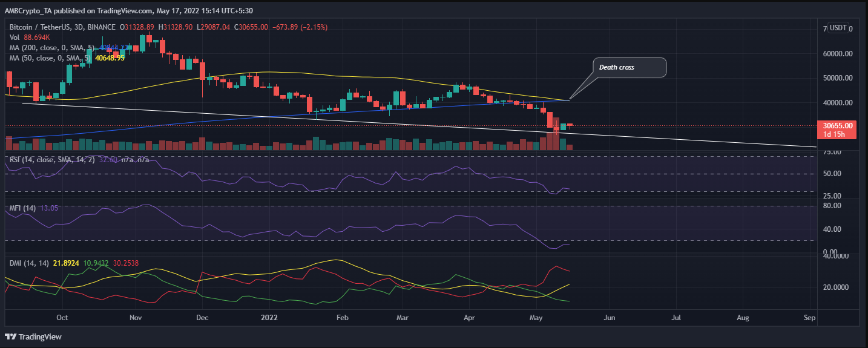This screenshot has width=868, height=348.
Task: Select the MA 50 indicator legend
Action: pyautogui.click(x=41, y=57)
